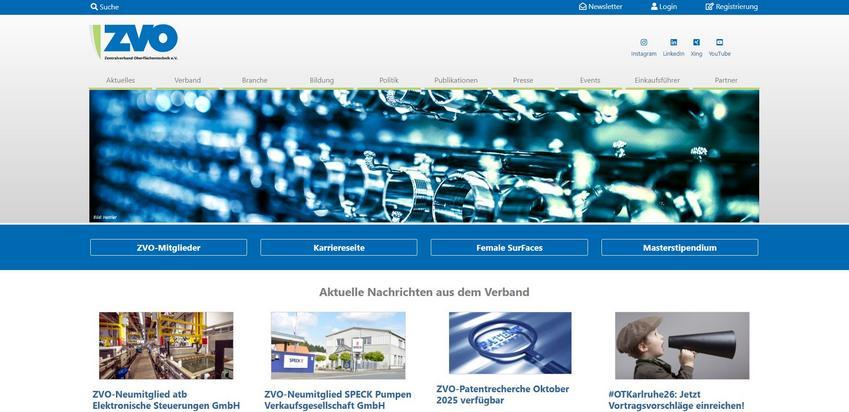This screenshot has width=849, height=412.
Task: Click the Xing label text
Action: click(696, 54)
